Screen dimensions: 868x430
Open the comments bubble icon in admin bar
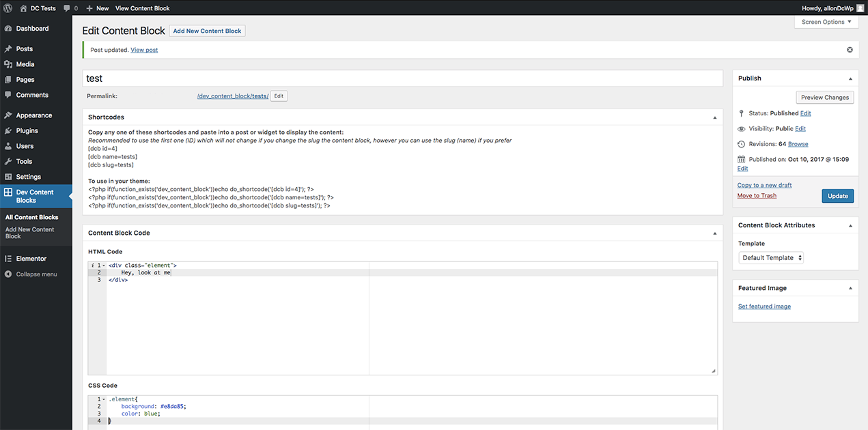[x=67, y=8]
